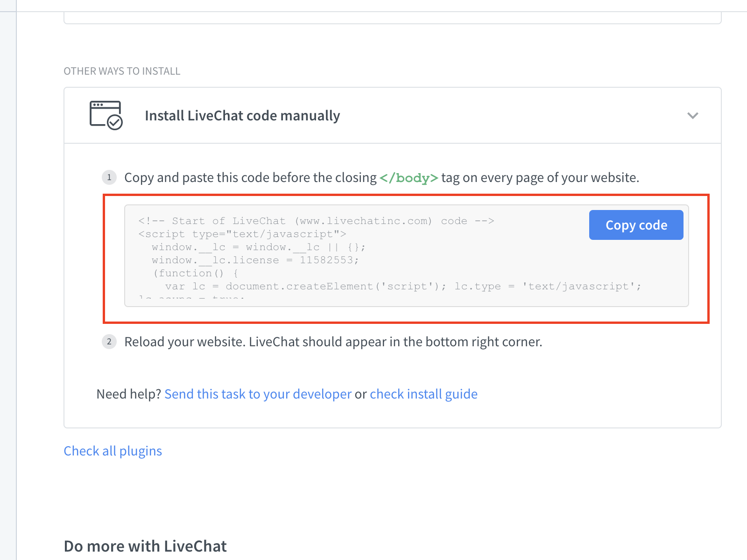This screenshot has width=747, height=560.
Task: Click the Start of LiveChat comment line
Action: pos(316,221)
